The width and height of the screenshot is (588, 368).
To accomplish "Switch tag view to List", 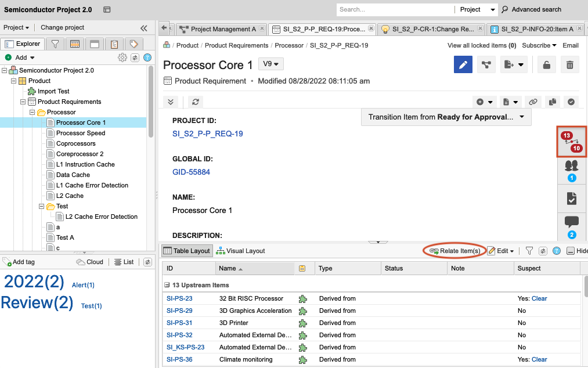I will 123,262.
